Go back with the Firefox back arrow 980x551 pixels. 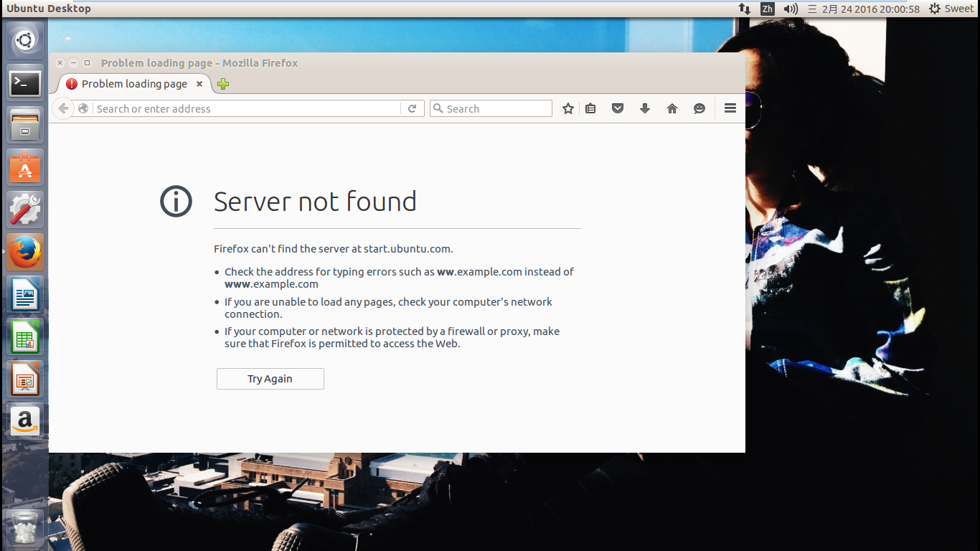63,108
